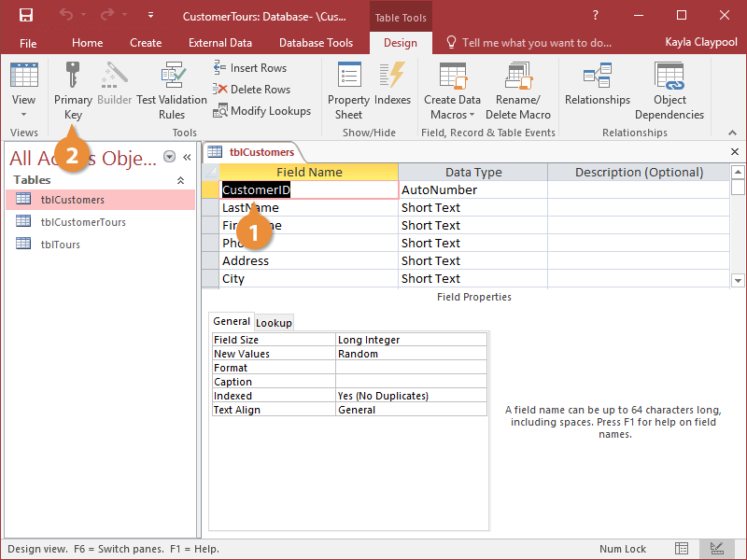Collapse the Tables group in the navigation pane
The image size is (747, 560).
[x=181, y=179]
